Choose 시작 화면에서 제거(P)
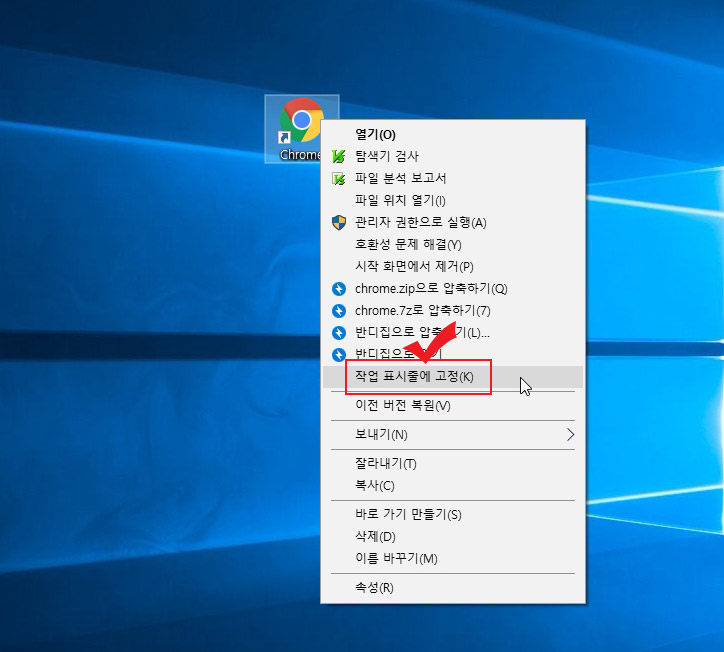The width and height of the screenshot is (724, 652). (x=453, y=267)
